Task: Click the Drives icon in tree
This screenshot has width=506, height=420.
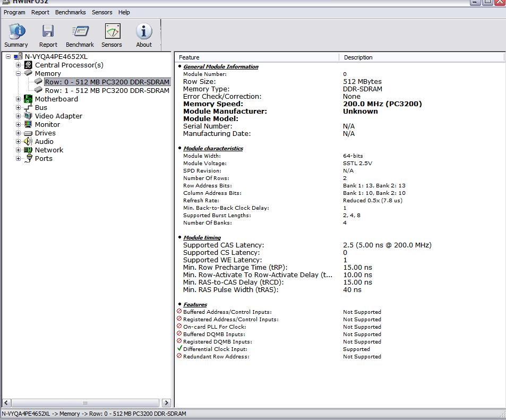Action: tap(28, 133)
